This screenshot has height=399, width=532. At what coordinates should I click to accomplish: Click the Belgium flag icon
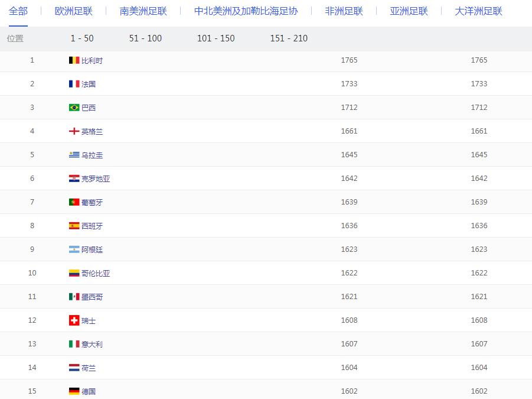(74, 60)
